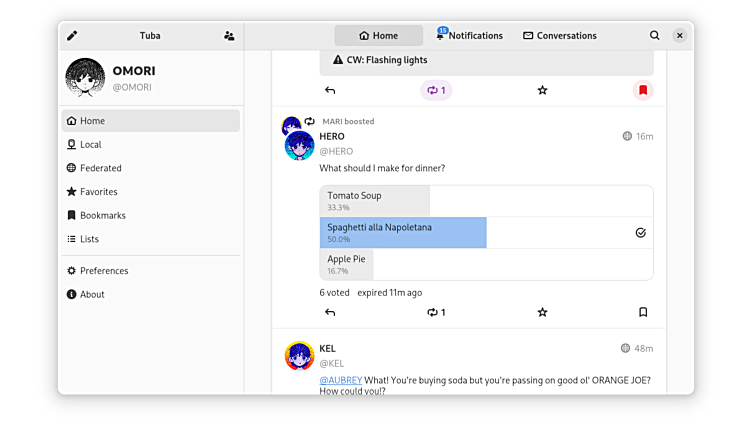
Task: Open Bookmarks from the sidebar
Action: click(x=102, y=215)
